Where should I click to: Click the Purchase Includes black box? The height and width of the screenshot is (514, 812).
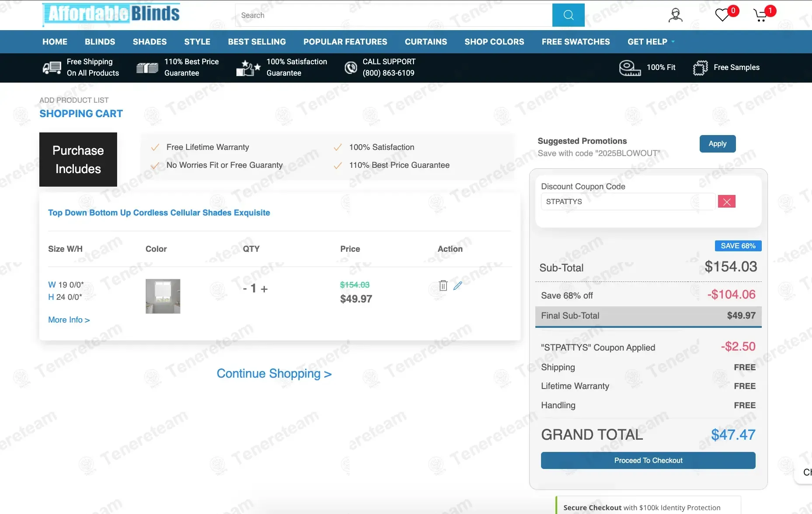tap(78, 160)
